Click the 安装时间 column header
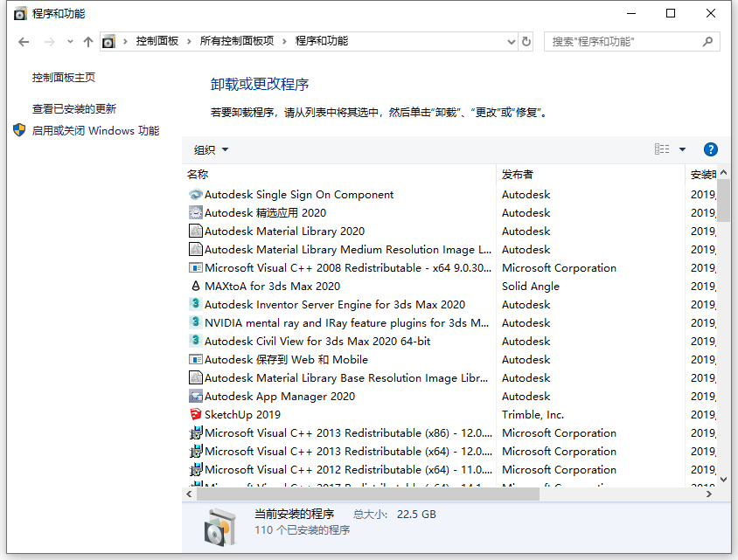738x560 pixels. pos(703,175)
